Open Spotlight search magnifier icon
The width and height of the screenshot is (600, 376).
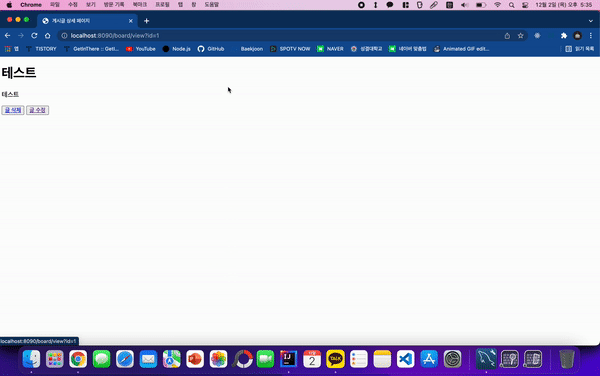(512, 5)
